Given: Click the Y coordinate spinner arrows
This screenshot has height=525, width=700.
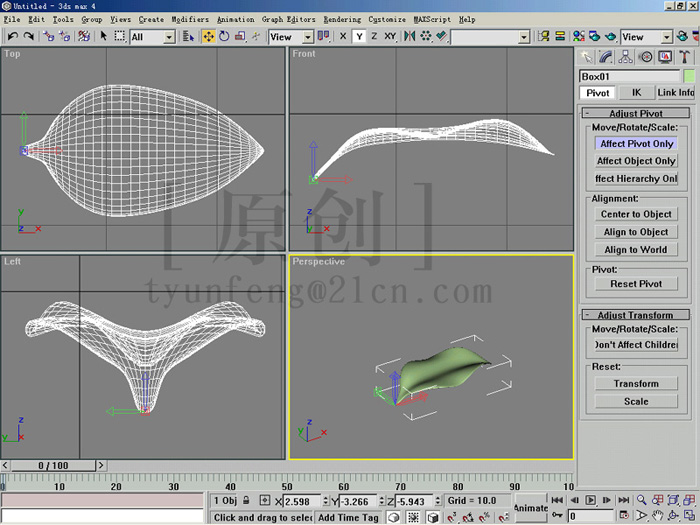Looking at the screenshot, I should (x=382, y=501).
